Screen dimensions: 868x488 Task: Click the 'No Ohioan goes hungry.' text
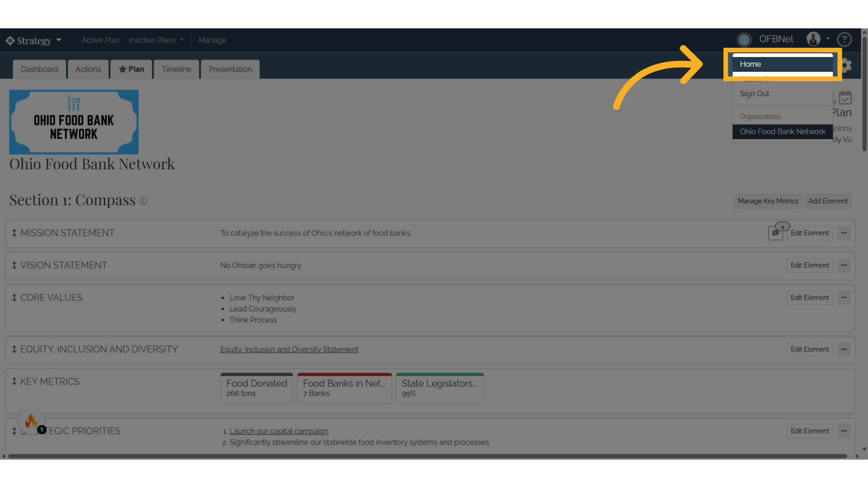(261, 265)
